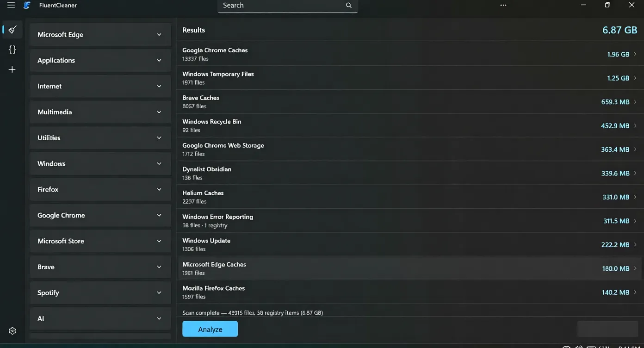Click the 1.96 GB size value
The image size is (644, 348).
click(618, 54)
